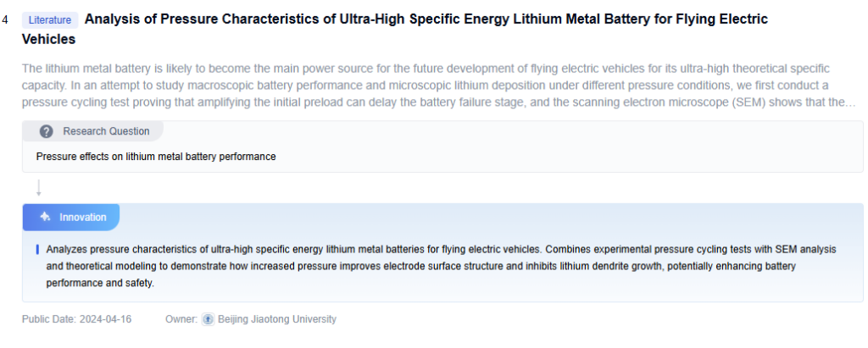868x348 pixels.
Task: Click the blue bar beside the Innovation text
Action: click(37, 250)
